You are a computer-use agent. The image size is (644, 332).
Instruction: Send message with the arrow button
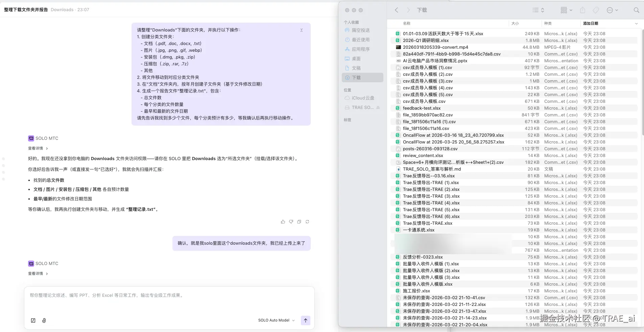pyautogui.click(x=306, y=320)
